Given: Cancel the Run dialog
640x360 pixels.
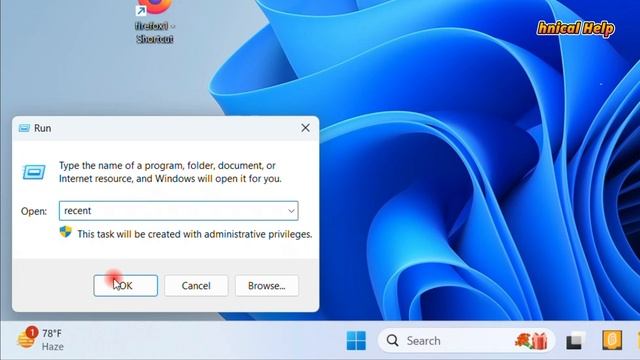Looking at the screenshot, I should click(196, 285).
